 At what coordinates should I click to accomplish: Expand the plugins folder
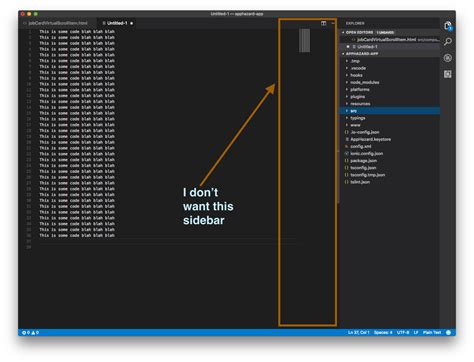coord(390,97)
